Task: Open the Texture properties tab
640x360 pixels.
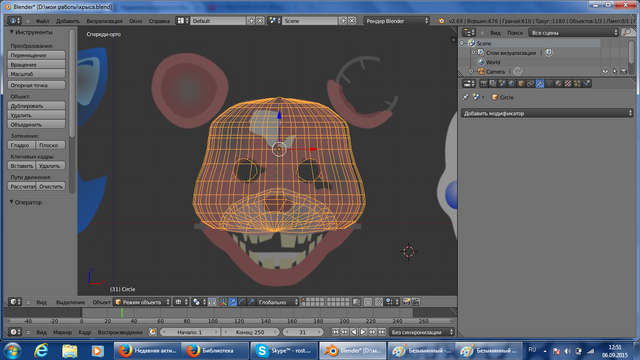Action: pos(568,84)
